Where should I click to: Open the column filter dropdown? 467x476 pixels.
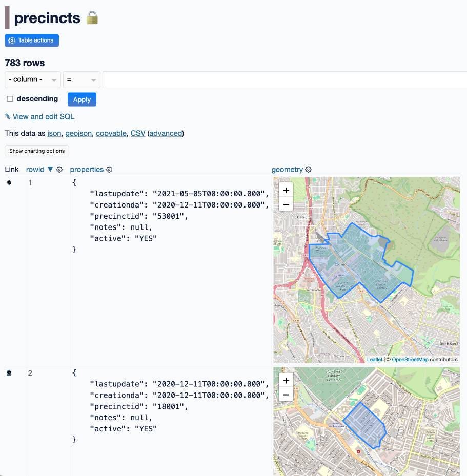(33, 79)
